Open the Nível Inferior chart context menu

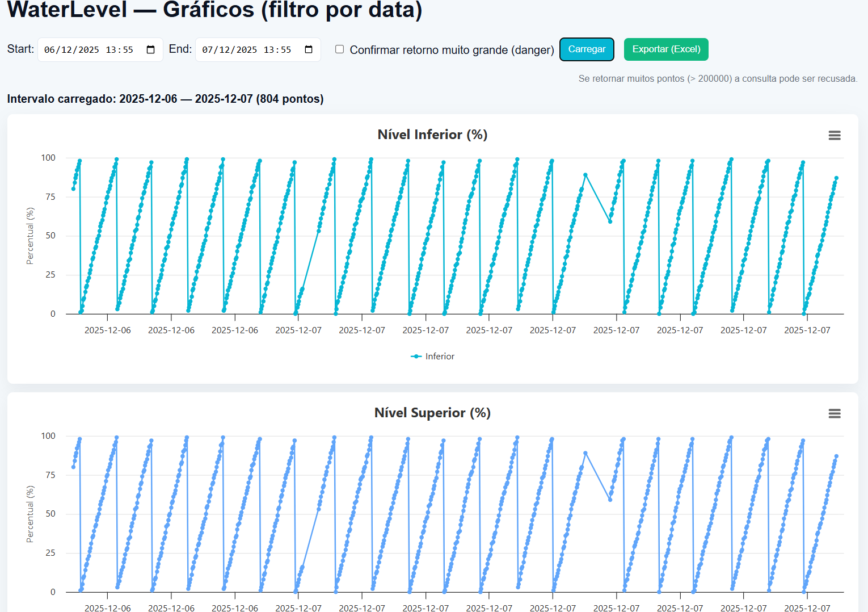click(834, 135)
